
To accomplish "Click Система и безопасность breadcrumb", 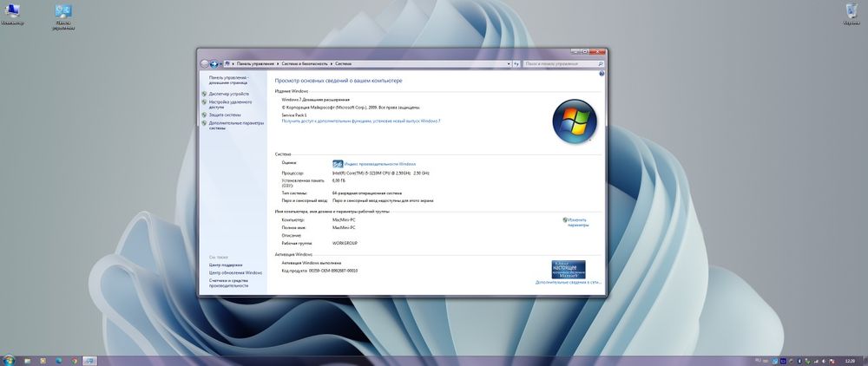I will (305, 64).
